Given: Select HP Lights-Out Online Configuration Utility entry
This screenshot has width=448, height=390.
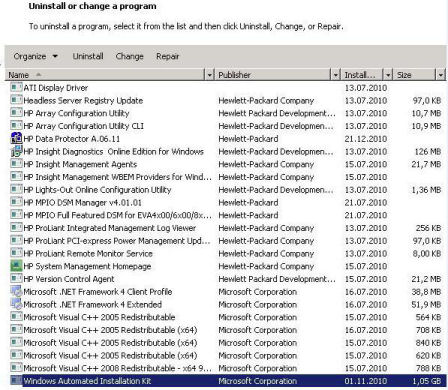Looking at the screenshot, I should pyautogui.click(x=97, y=190).
